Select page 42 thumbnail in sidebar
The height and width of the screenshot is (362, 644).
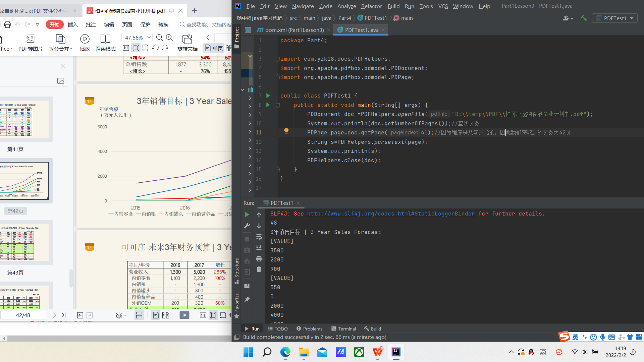pyautogui.click(x=26, y=181)
